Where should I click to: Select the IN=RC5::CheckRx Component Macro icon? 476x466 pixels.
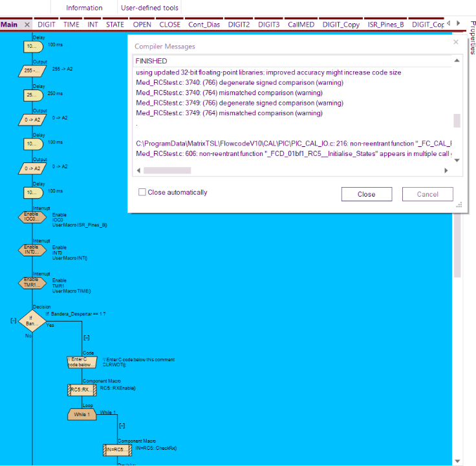(118, 450)
